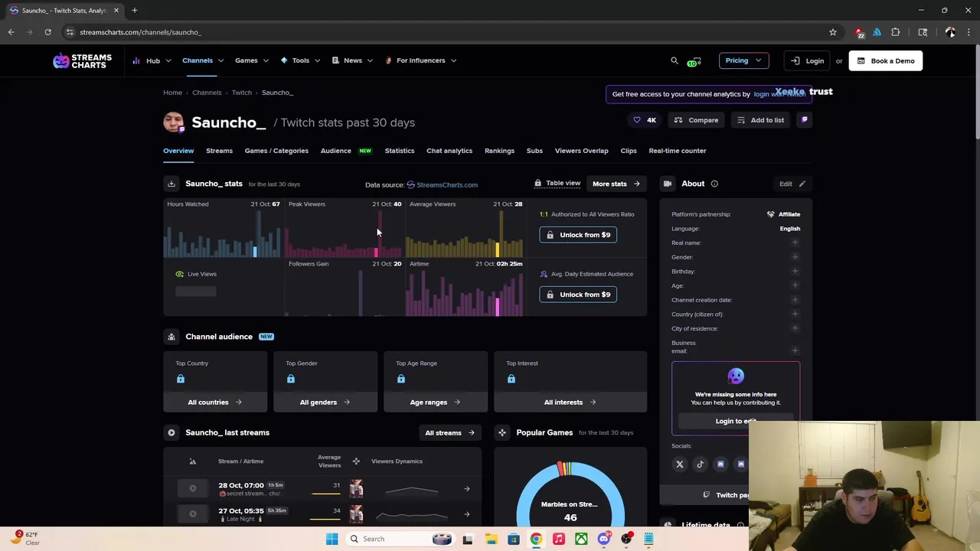980x551 pixels.
Task: Click the lock icon under Top Country
Action: point(181,379)
